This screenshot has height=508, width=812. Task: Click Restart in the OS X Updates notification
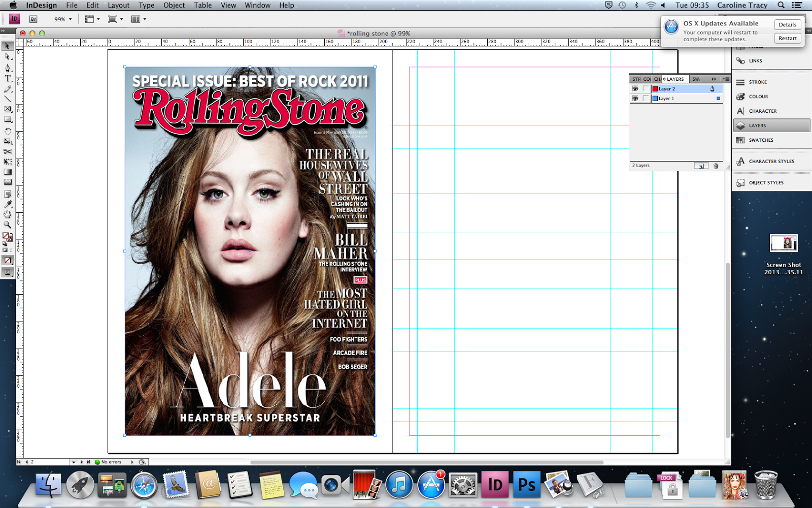point(788,39)
